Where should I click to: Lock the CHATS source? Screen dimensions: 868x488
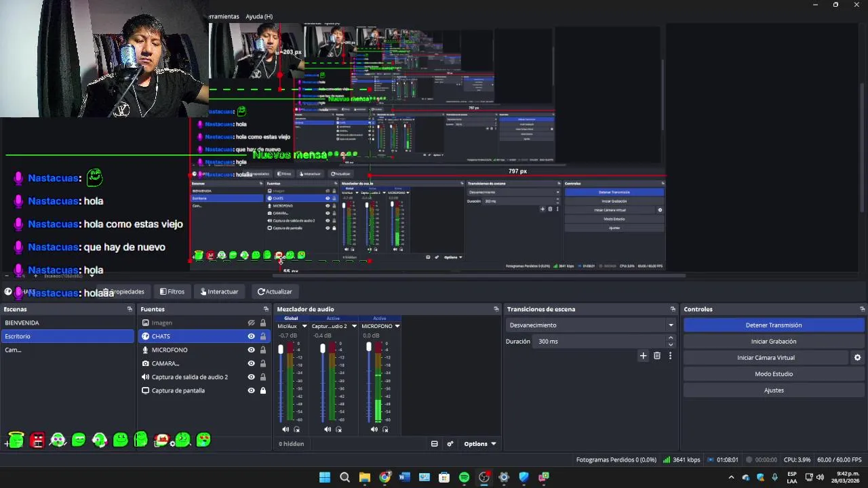tap(262, 336)
